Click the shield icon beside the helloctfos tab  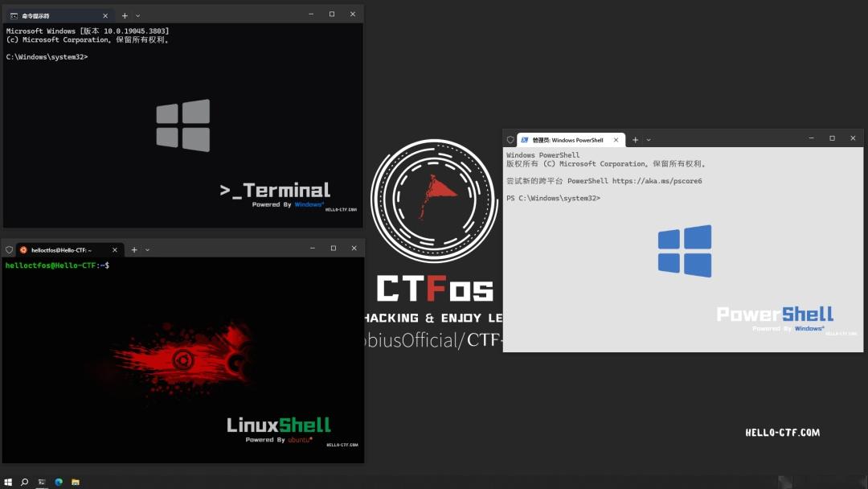pos(9,249)
